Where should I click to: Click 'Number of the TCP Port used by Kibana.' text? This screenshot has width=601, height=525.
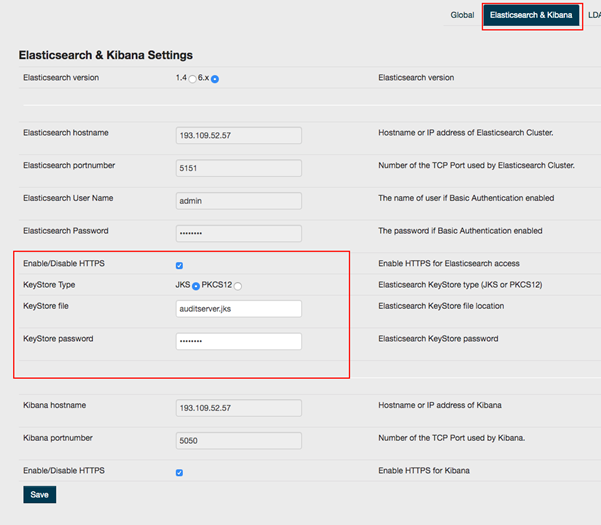tap(452, 438)
